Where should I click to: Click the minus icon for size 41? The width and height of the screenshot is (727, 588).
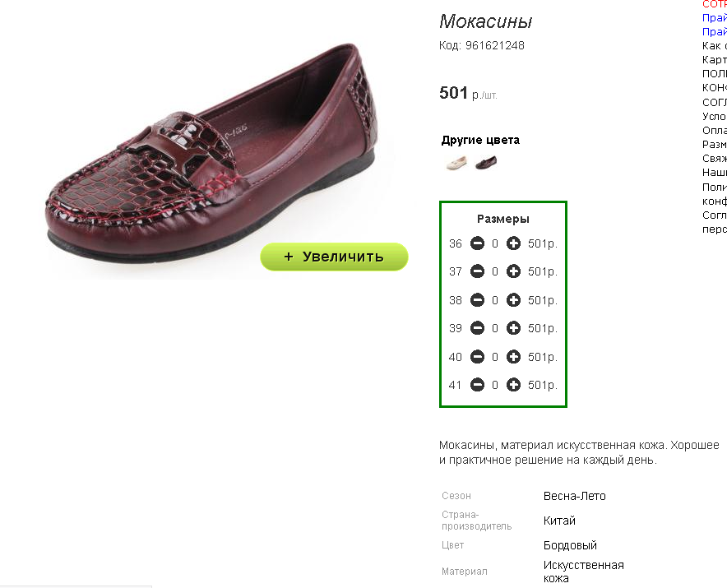(x=477, y=384)
